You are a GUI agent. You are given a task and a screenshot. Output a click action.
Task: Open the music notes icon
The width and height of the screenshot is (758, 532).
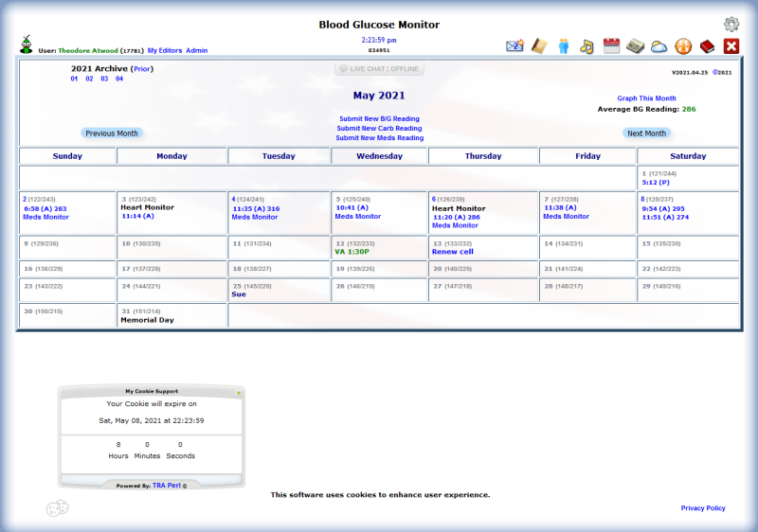click(587, 46)
